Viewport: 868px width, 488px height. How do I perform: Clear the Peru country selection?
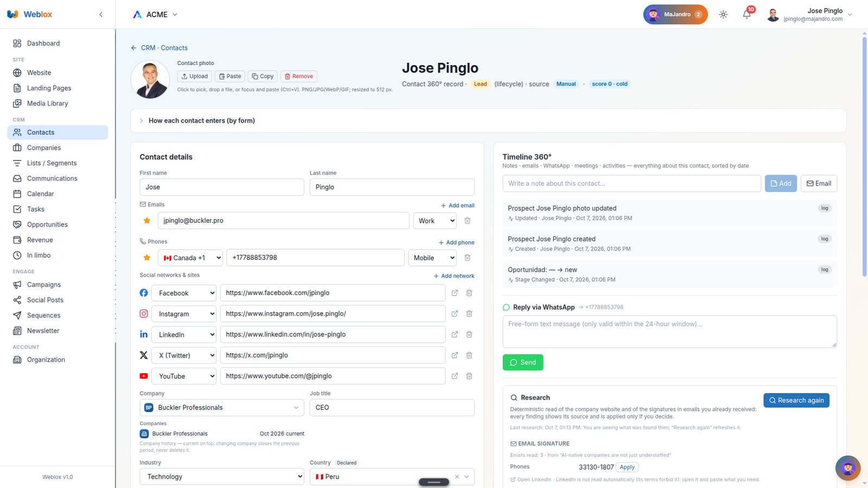click(457, 477)
